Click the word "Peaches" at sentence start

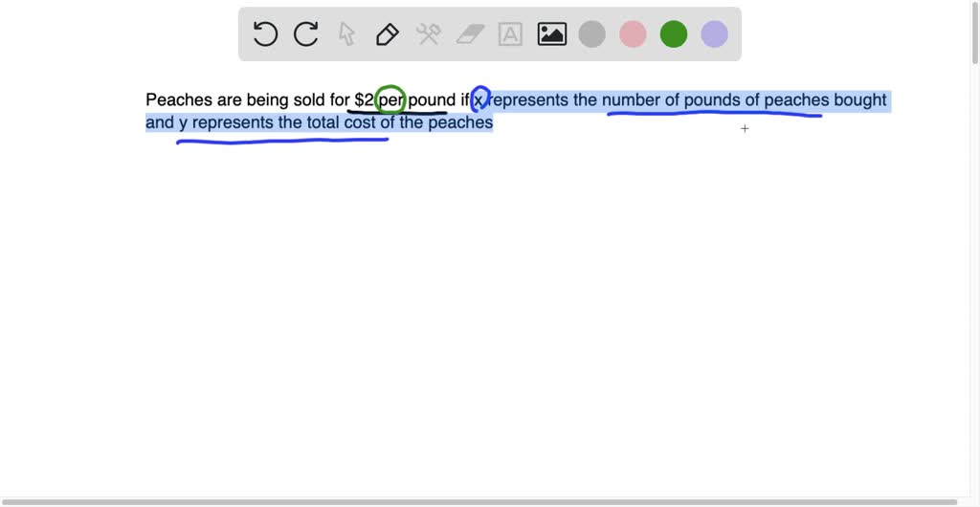coord(179,99)
